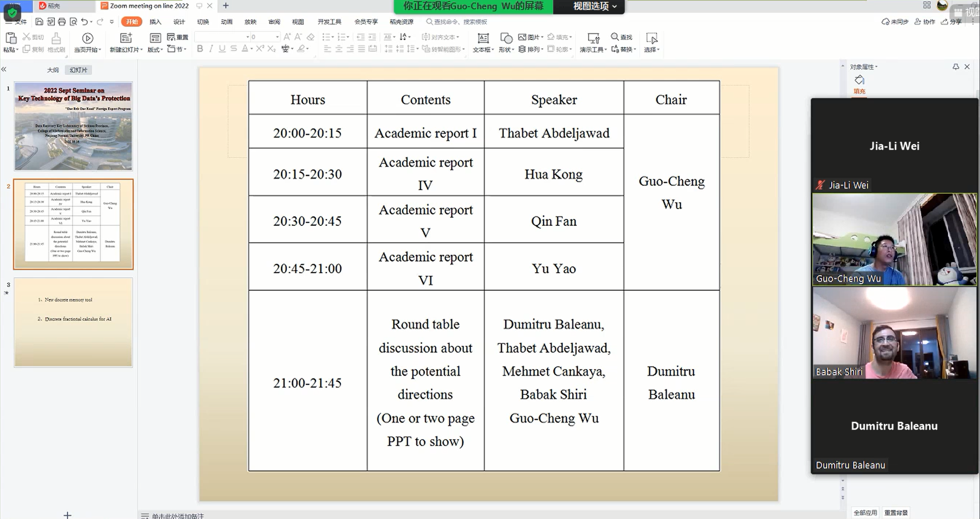Switch to the Outline 大纲 pane tab
This screenshot has height=519, width=980.
click(x=53, y=70)
